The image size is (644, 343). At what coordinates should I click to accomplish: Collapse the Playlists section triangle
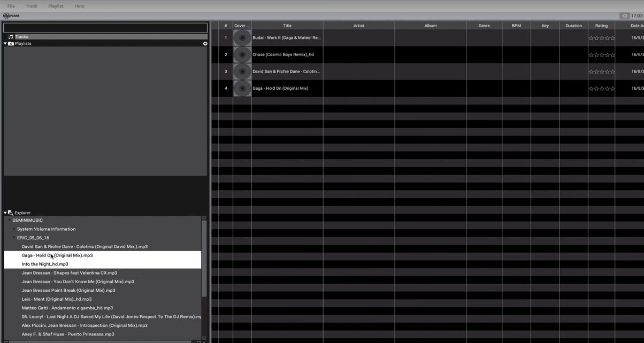(x=5, y=44)
